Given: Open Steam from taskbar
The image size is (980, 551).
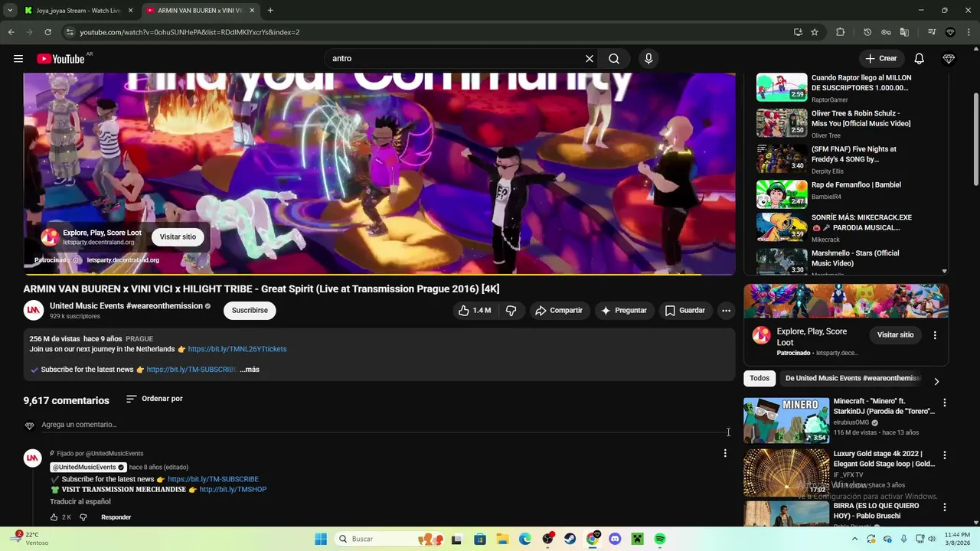Looking at the screenshot, I should click(570, 540).
